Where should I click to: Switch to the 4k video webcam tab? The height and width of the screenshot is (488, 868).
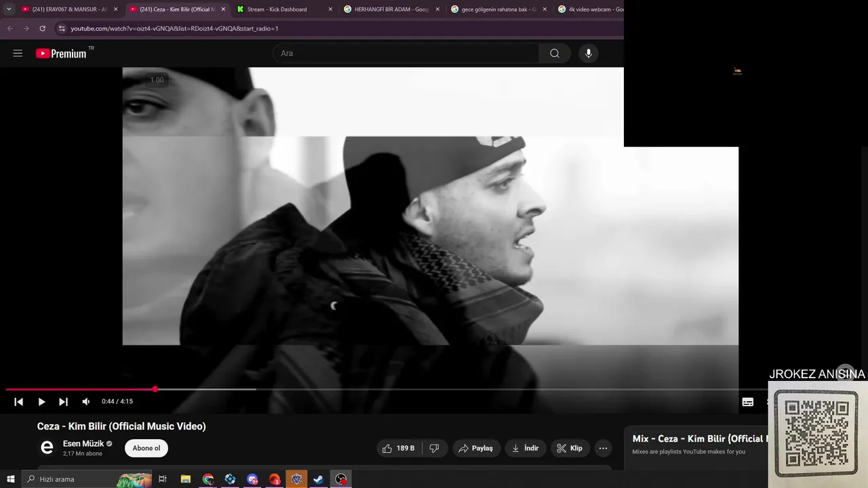coord(590,9)
